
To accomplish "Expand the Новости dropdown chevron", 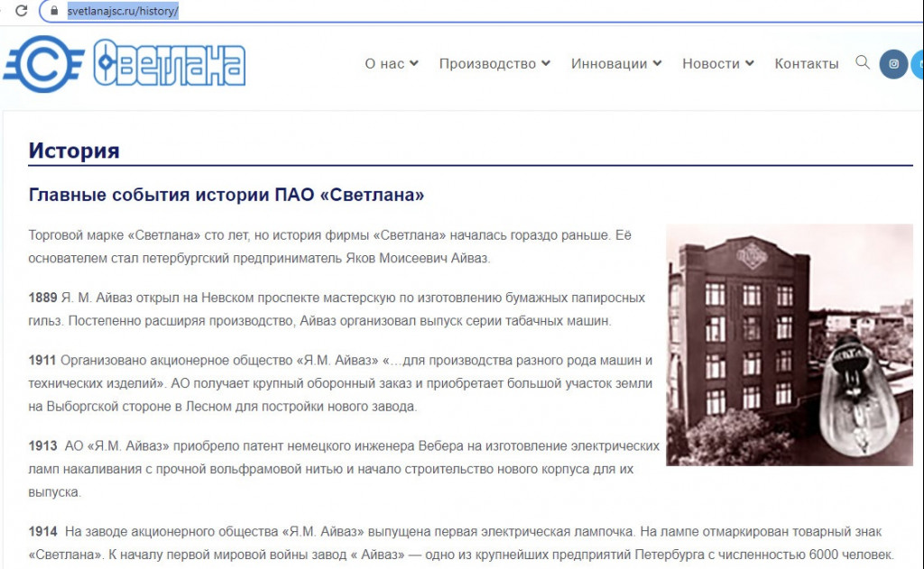I will coord(750,63).
